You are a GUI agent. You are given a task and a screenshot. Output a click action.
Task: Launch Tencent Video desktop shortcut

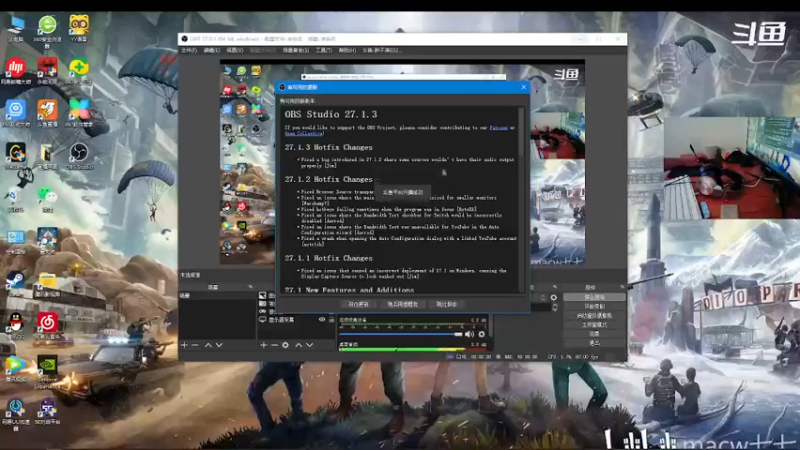coord(15,368)
